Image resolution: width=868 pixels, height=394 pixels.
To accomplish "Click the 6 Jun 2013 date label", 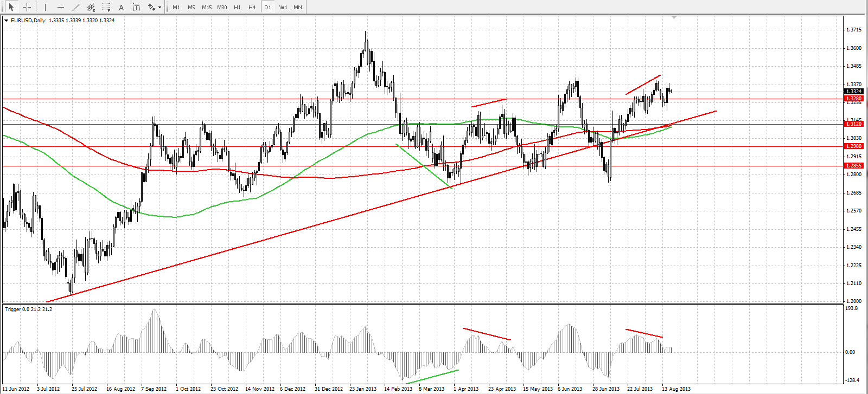I will click(x=570, y=389).
